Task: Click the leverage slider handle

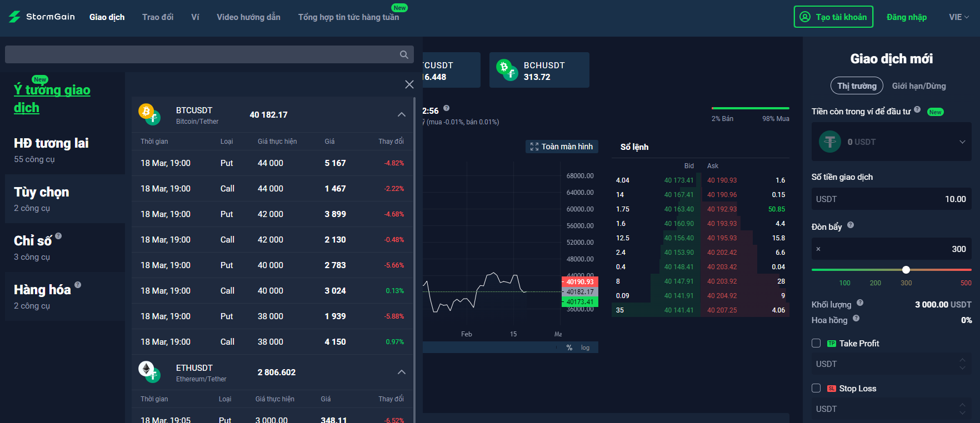Action: click(906, 270)
